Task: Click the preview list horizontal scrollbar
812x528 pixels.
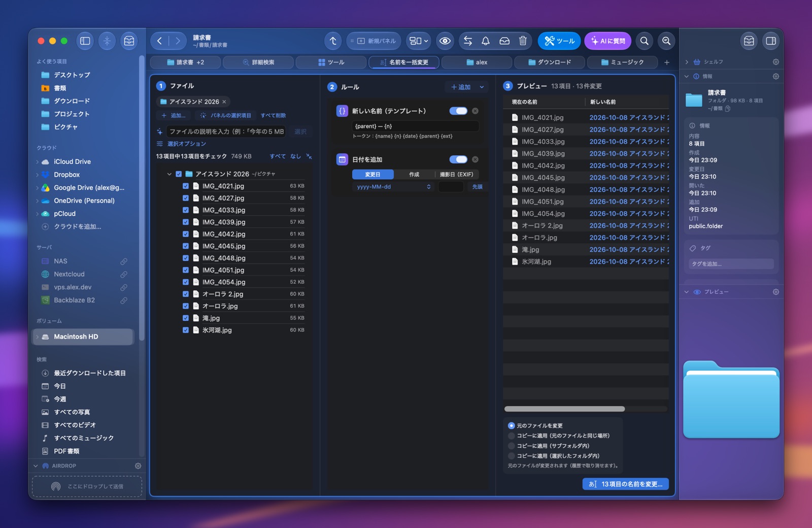Action: tap(564, 409)
